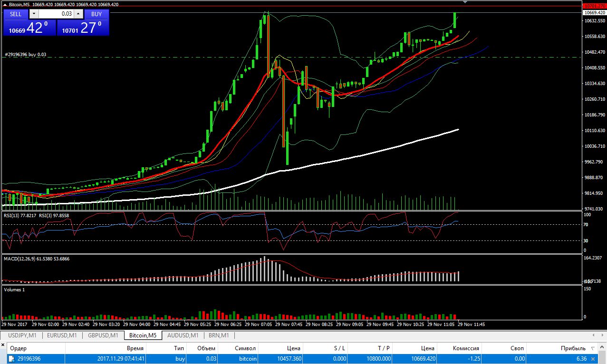Select the AUDUSD,M1 chart tab

point(182,335)
